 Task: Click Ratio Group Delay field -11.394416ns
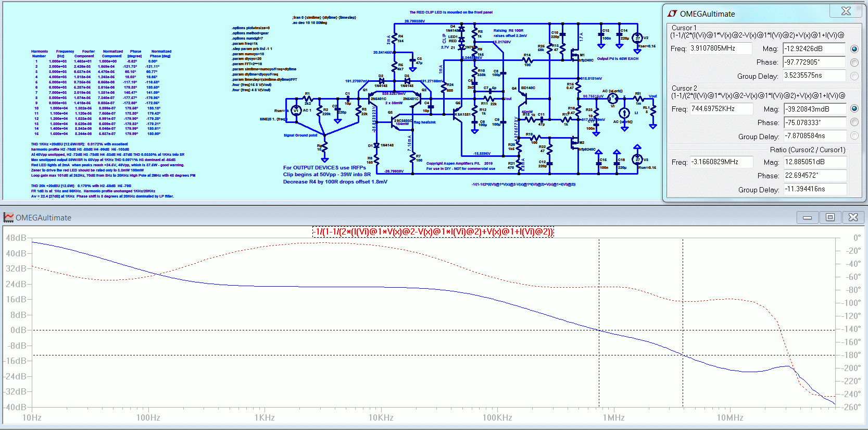coord(815,189)
